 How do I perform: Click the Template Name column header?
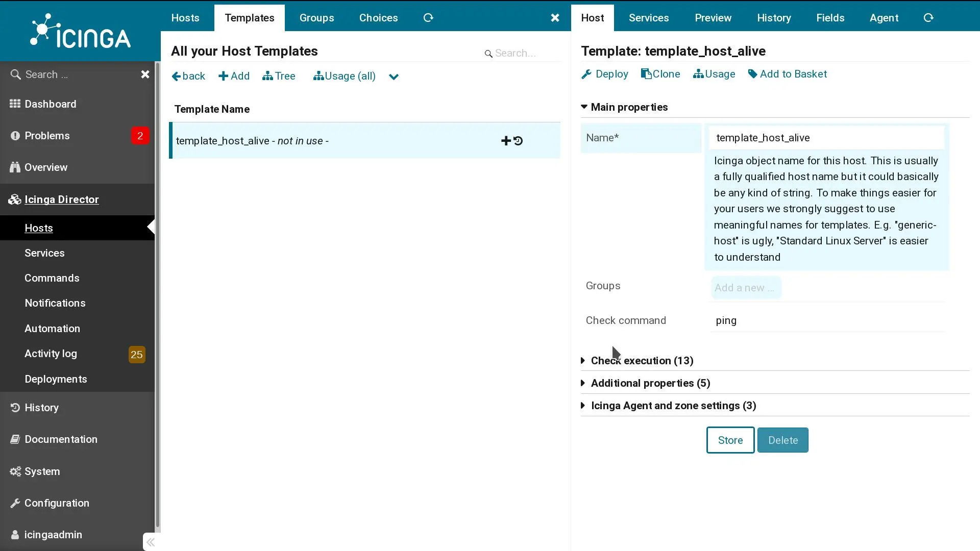point(212,109)
